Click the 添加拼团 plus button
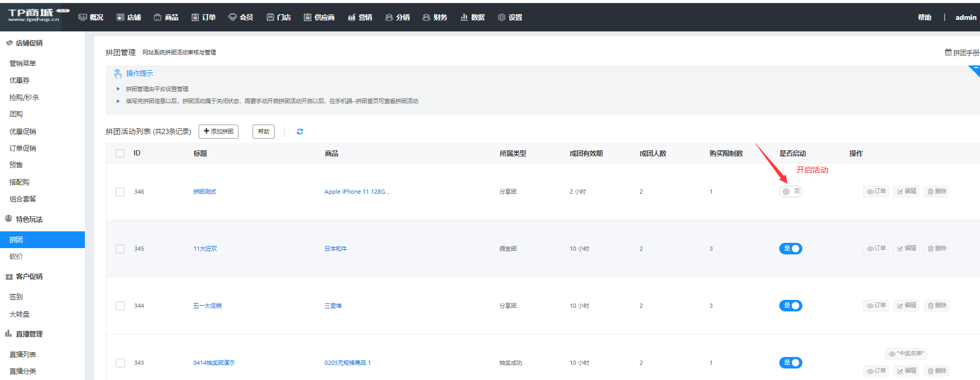Viewport: 980px width, 380px height. 219,131
